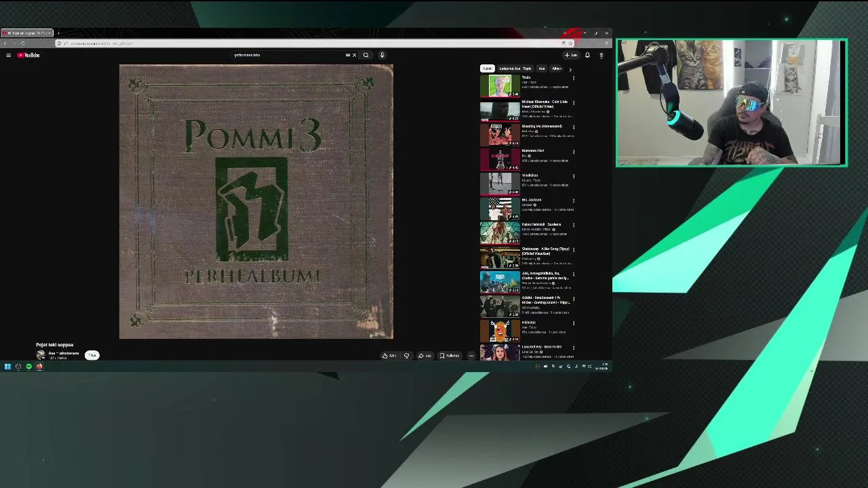This screenshot has height=488, width=868.
Task: Open options menu for Momama Mori
Action: point(574,151)
